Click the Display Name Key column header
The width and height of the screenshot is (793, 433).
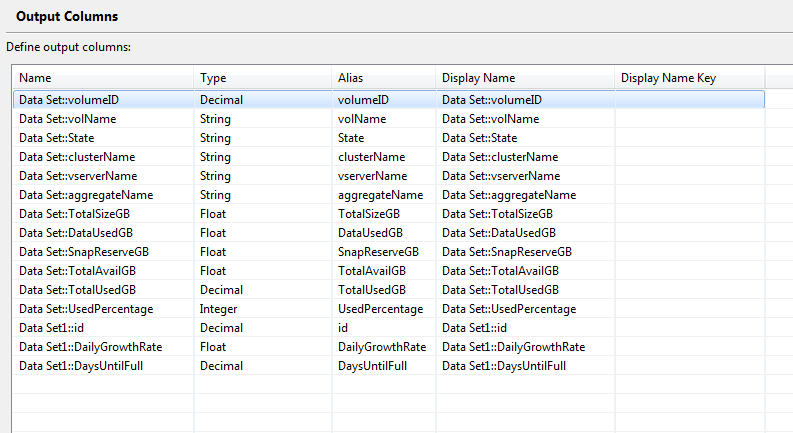point(689,78)
